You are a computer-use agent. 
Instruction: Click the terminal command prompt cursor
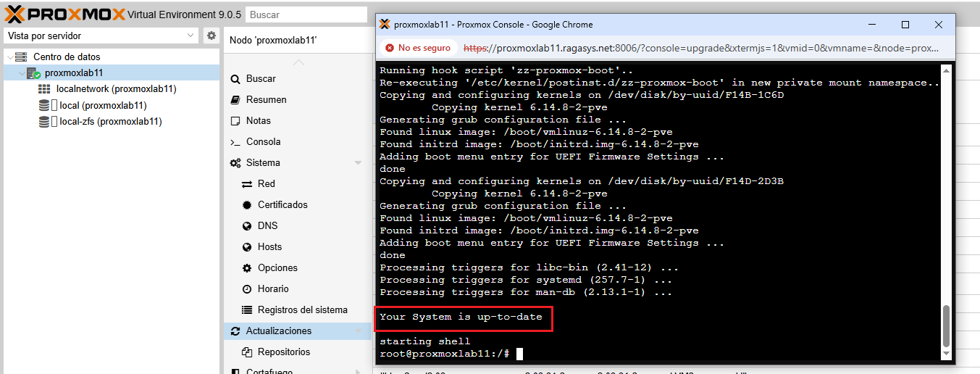[519, 354]
